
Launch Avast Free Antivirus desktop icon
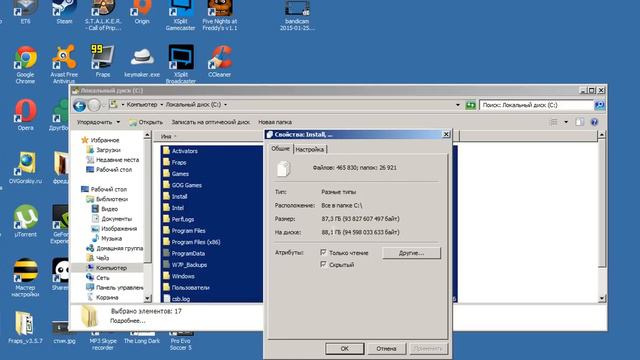64,64
